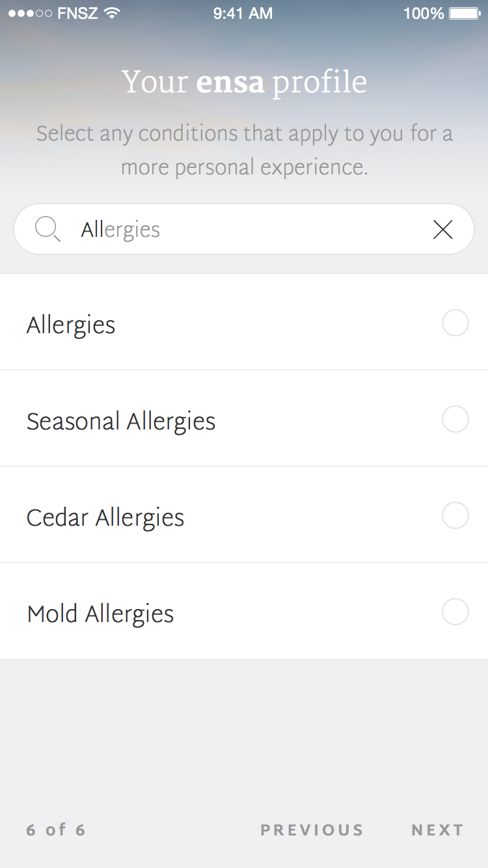Image resolution: width=488 pixels, height=868 pixels.
Task: Select the Allergies radio circle
Action: point(455,323)
